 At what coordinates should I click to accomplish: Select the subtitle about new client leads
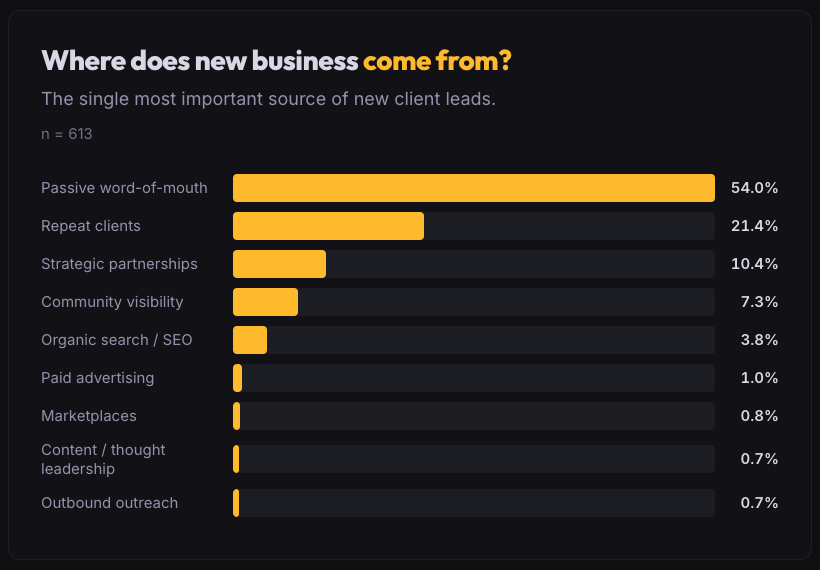pyautogui.click(x=268, y=99)
